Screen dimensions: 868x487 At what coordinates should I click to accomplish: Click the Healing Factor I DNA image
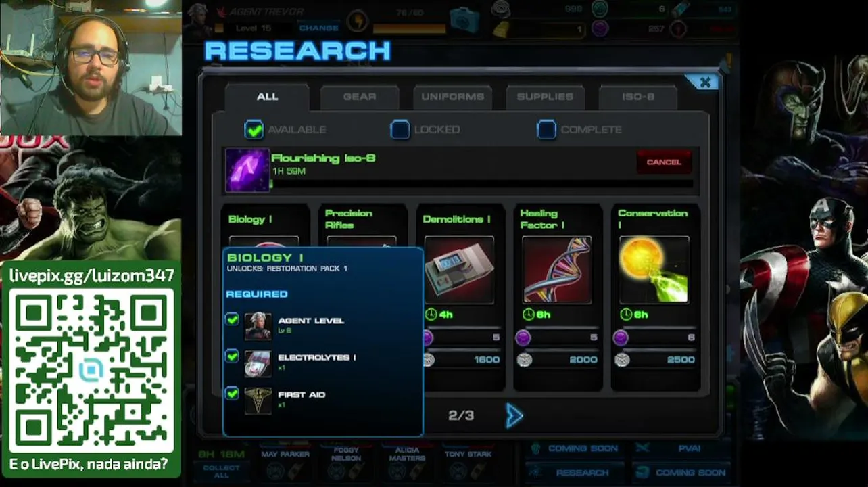pyautogui.click(x=557, y=270)
